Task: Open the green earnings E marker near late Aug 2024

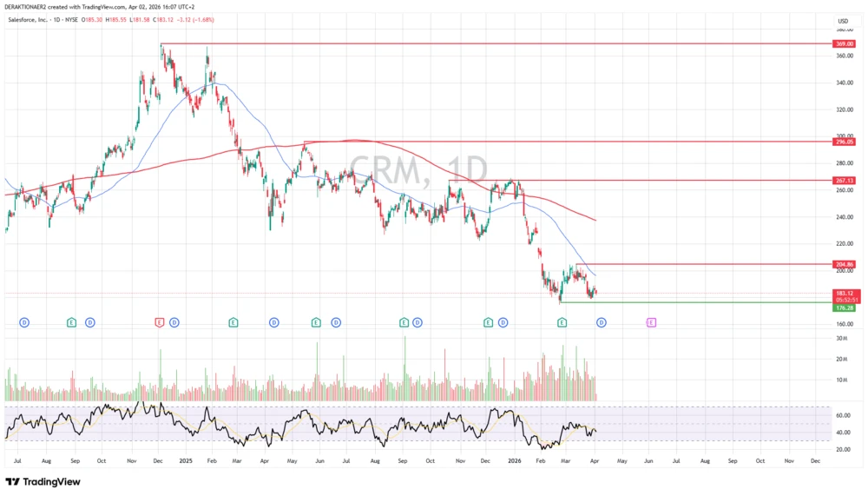Action: point(71,322)
